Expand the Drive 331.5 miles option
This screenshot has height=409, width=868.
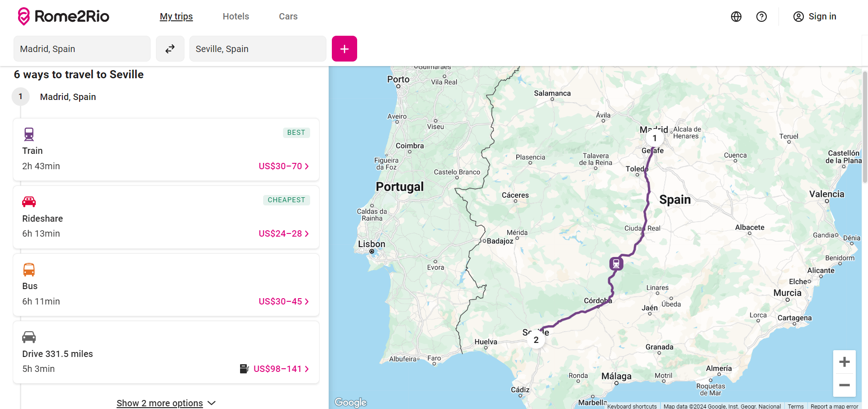tap(166, 352)
